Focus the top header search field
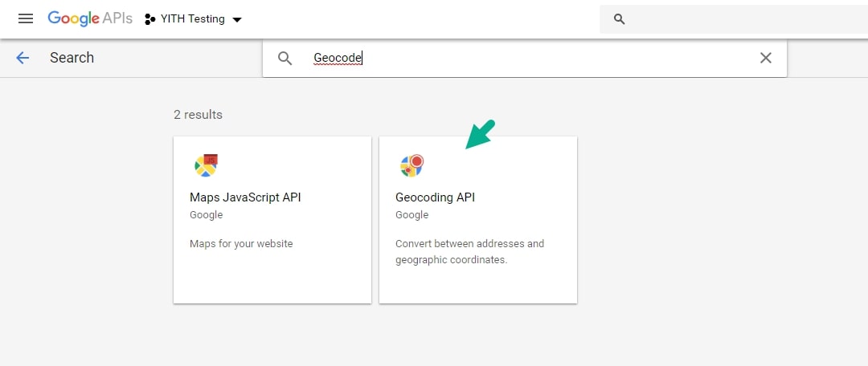 (734, 19)
